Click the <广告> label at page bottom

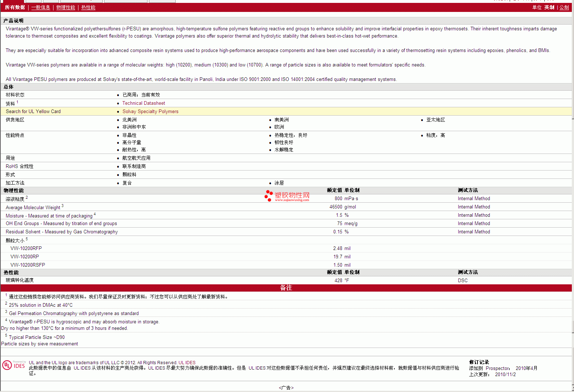point(286,388)
